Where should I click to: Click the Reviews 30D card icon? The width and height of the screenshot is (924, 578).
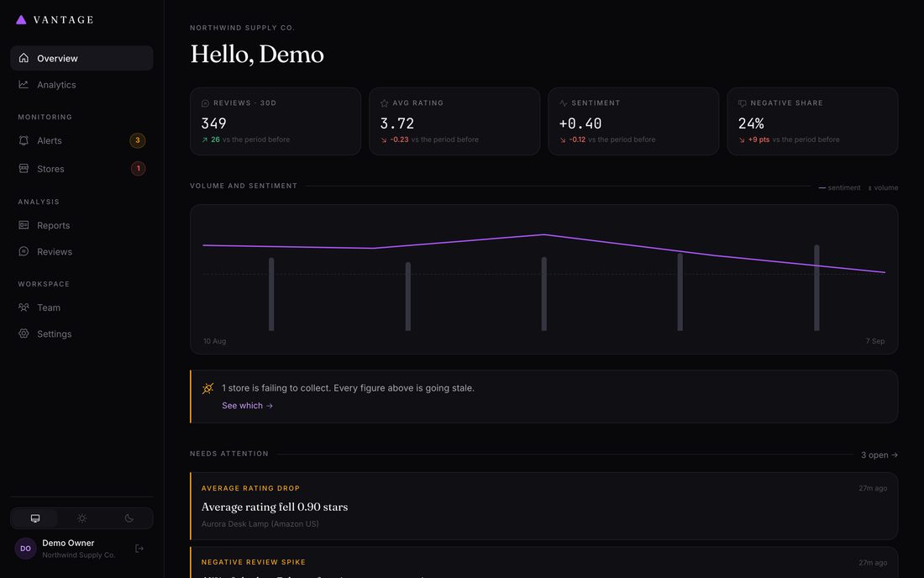point(205,103)
